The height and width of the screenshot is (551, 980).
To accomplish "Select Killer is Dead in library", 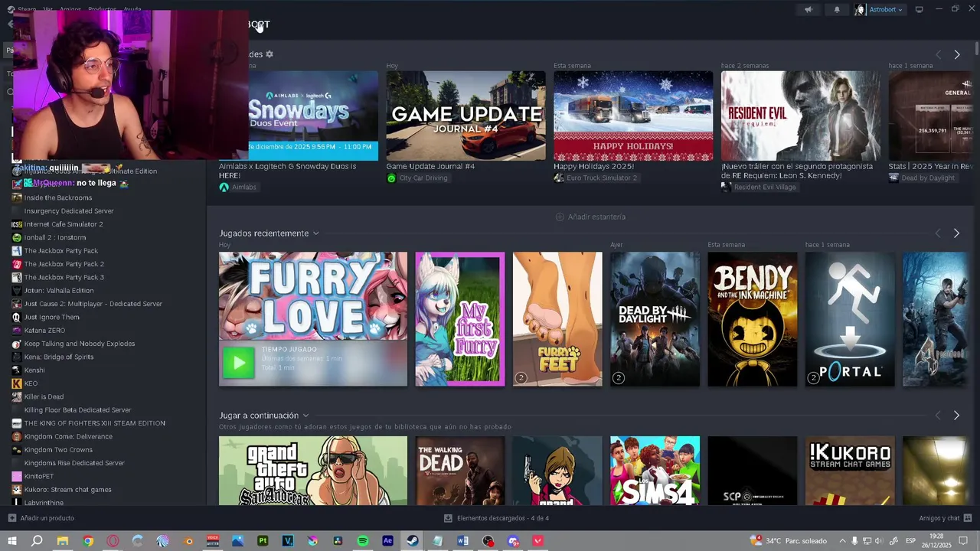I will pyautogui.click(x=44, y=396).
